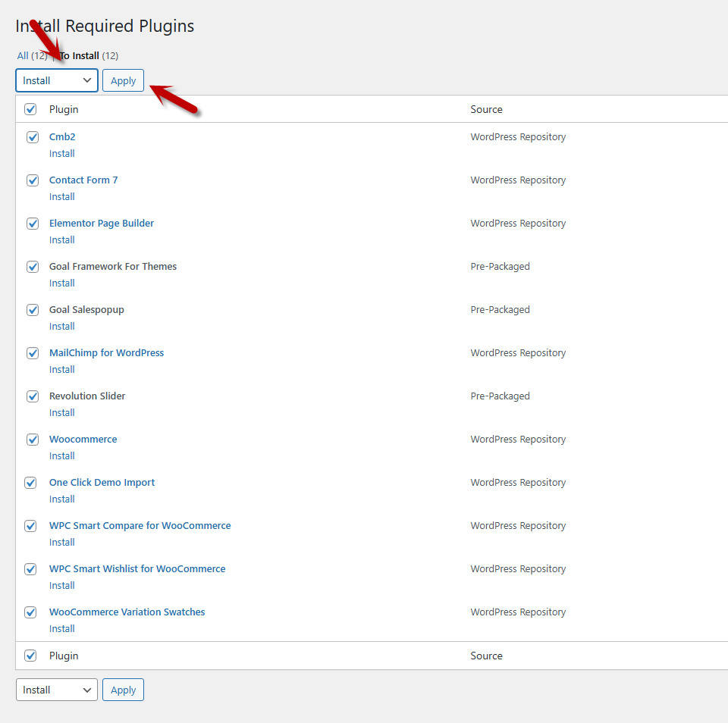Open the top bulk action Install dropdown

click(x=57, y=80)
